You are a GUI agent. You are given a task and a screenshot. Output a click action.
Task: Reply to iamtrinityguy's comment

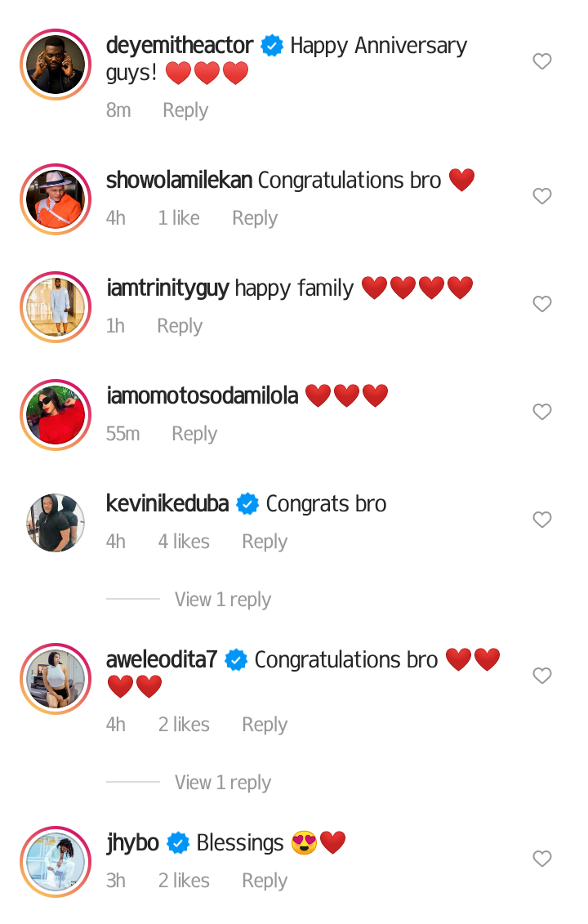coord(180,327)
